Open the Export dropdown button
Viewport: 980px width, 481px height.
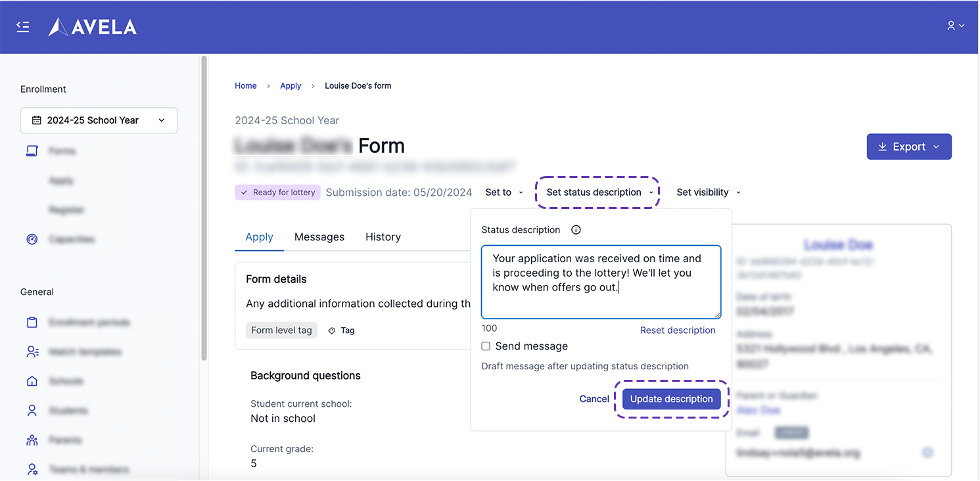908,147
